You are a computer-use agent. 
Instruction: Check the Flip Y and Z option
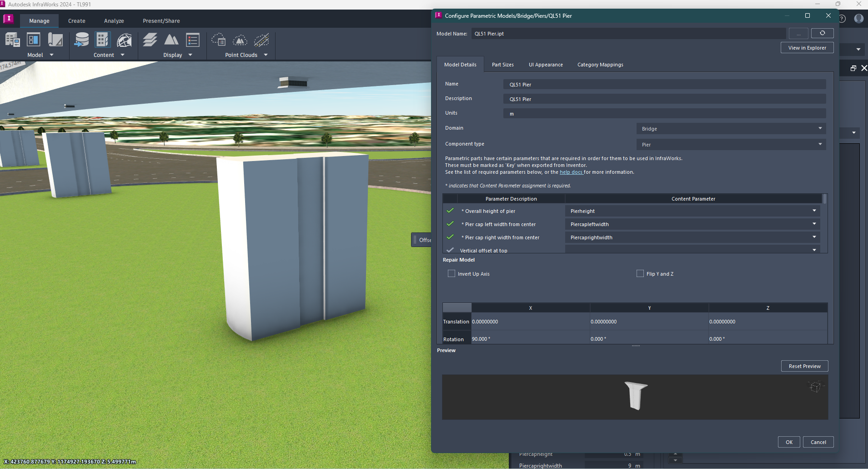[x=640, y=273]
